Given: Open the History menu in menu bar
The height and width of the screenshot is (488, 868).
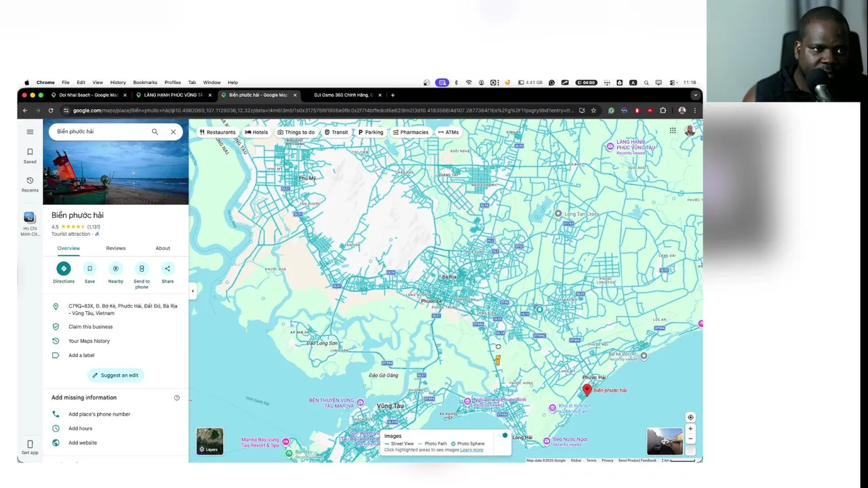Looking at the screenshot, I should pyautogui.click(x=118, y=83).
